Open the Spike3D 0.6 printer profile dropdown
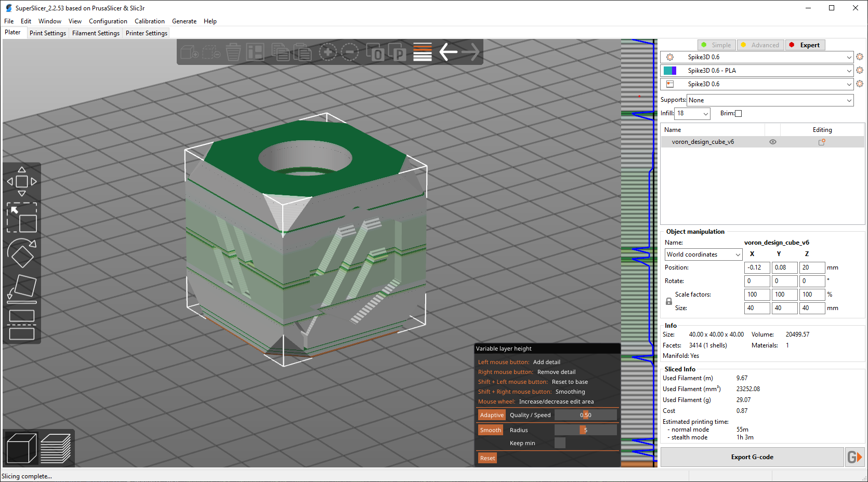 pyautogui.click(x=757, y=84)
